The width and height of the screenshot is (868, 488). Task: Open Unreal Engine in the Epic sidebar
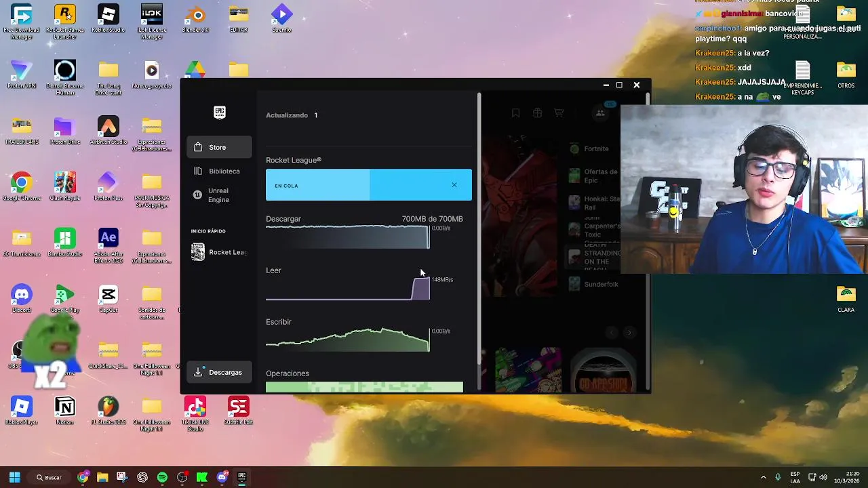[x=219, y=195]
